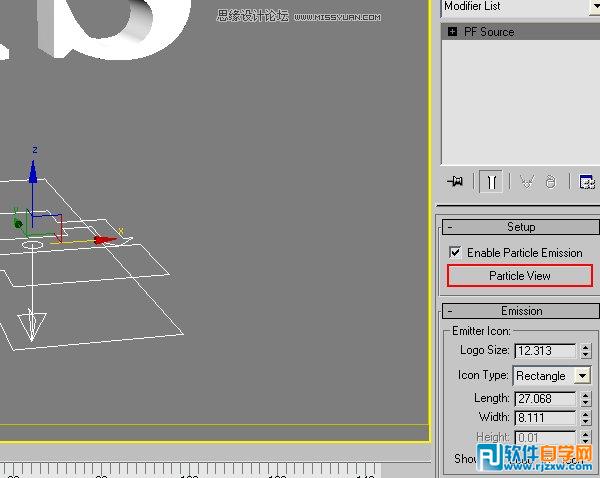Click the blue Z axis gizmo arrow

click(33, 171)
